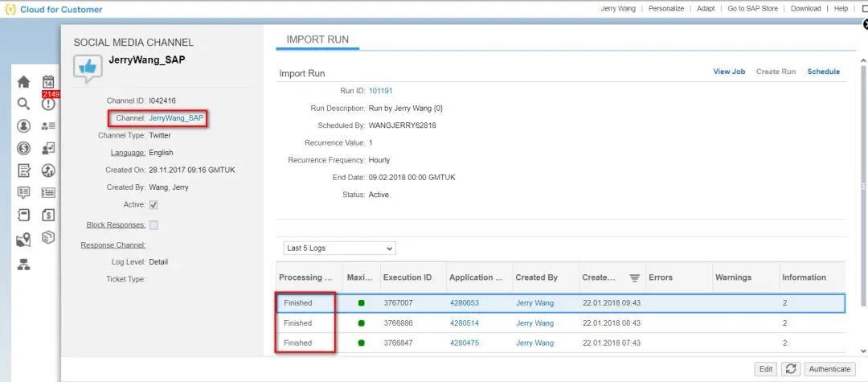Click the vertical scrollbar down arrow
This screenshot has width=868, height=382.
[x=862, y=351]
